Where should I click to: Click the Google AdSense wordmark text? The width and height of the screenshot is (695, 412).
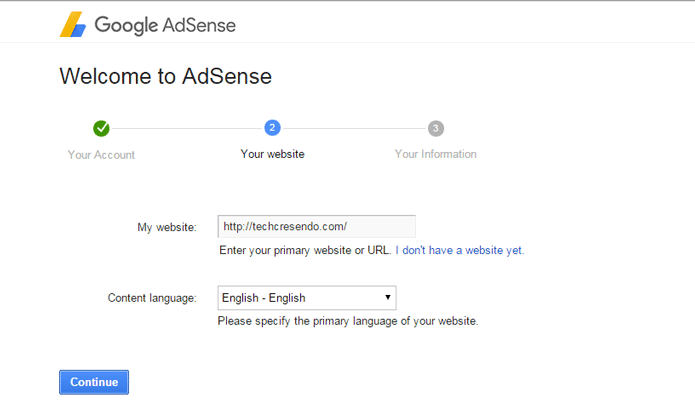165,25
